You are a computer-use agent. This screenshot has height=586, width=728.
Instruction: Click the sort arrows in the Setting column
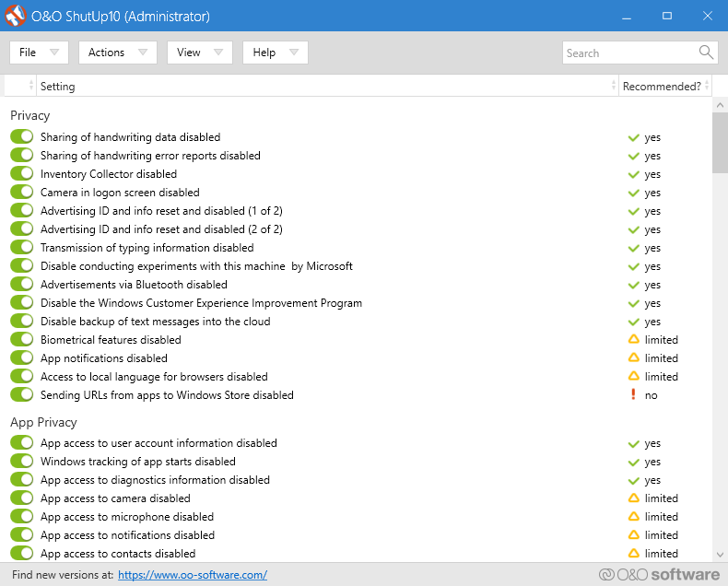point(614,86)
